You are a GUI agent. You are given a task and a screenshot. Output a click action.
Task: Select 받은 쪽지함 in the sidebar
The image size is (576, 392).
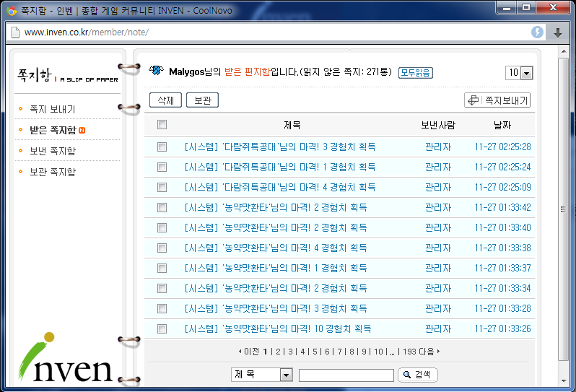(x=53, y=130)
